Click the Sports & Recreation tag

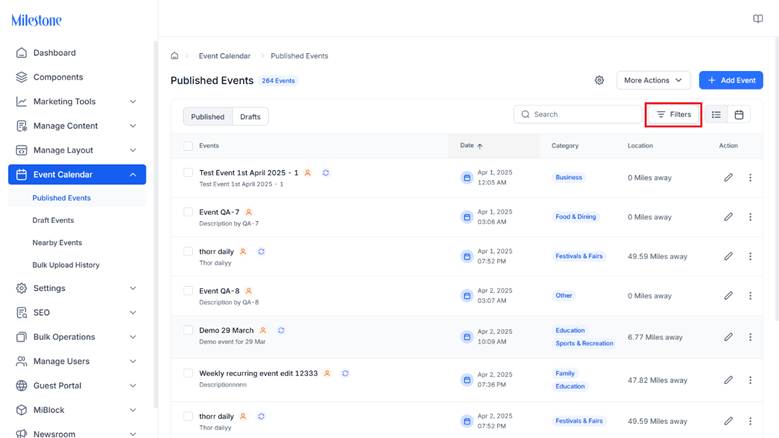pos(584,343)
